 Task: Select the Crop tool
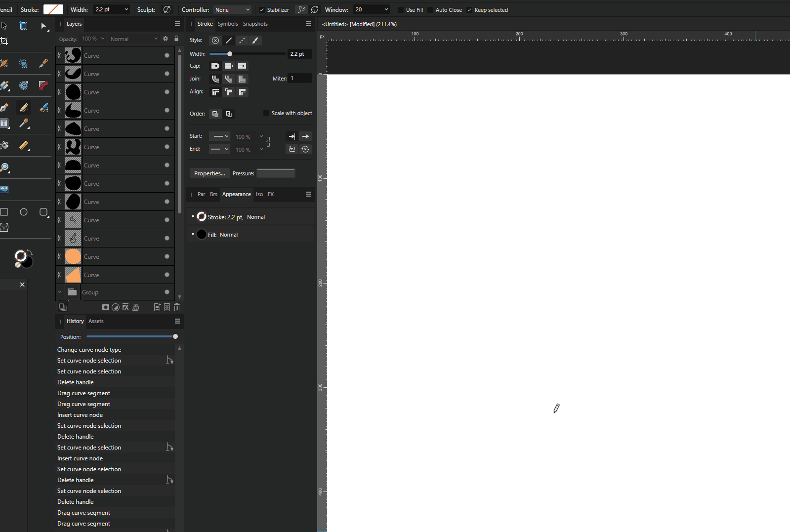point(4,41)
